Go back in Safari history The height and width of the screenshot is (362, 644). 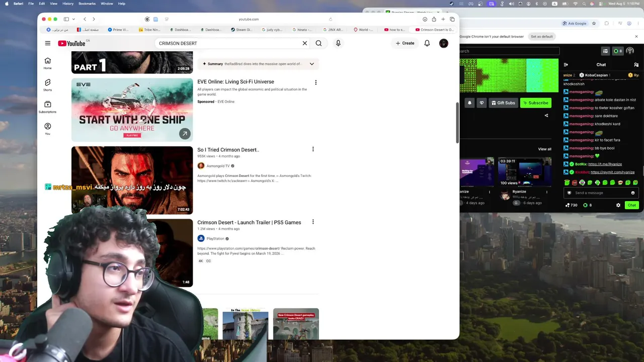tap(85, 19)
